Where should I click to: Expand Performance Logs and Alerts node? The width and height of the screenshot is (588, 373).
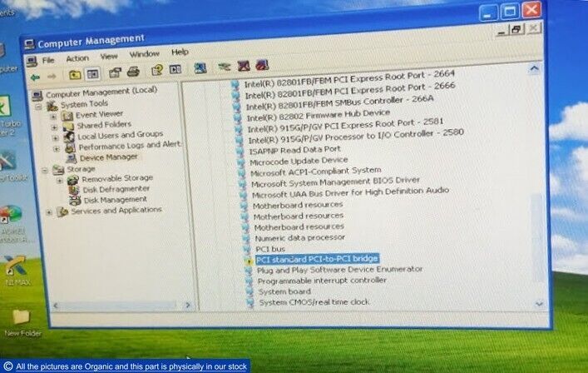57,149
